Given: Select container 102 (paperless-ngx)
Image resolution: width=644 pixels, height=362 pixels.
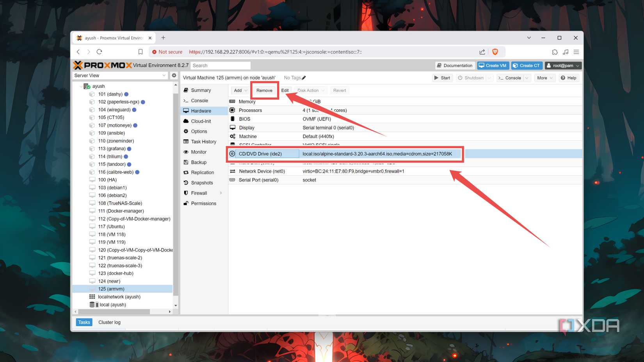Looking at the screenshot, I should click(118, 102).
